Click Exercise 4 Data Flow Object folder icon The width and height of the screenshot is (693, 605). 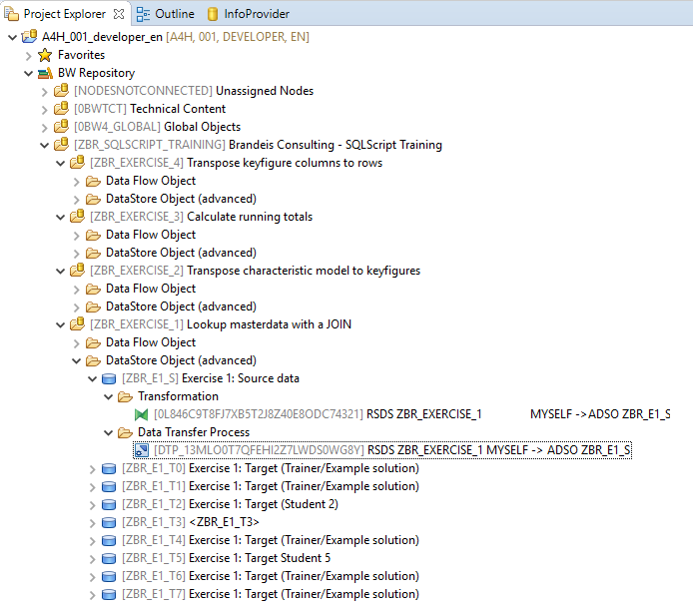(x=93, y=181)
